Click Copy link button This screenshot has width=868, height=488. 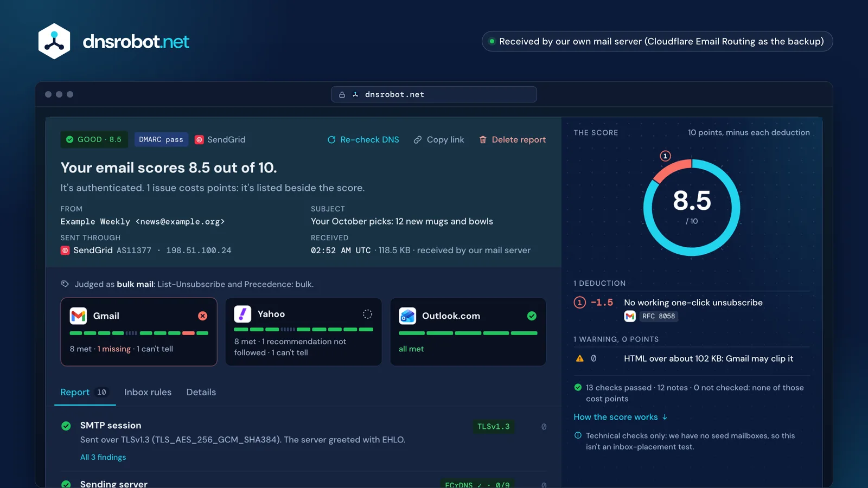439,140
